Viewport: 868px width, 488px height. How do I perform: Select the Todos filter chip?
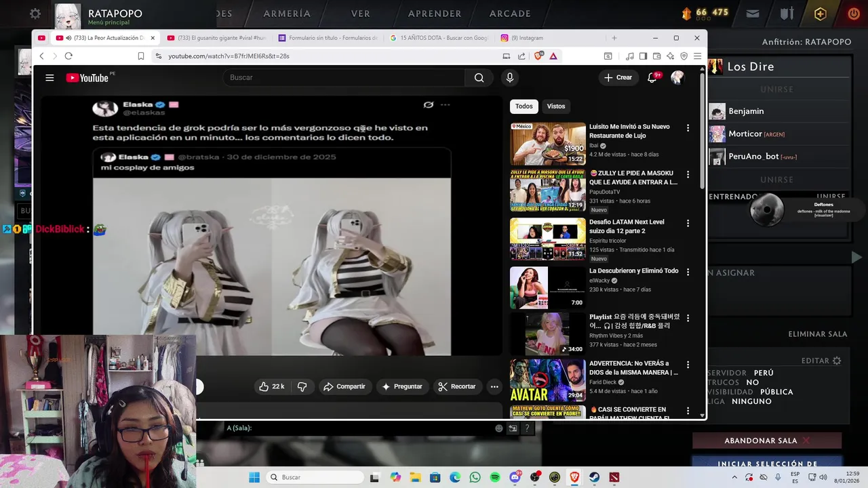pyautogui.click(x=524, y=106)
